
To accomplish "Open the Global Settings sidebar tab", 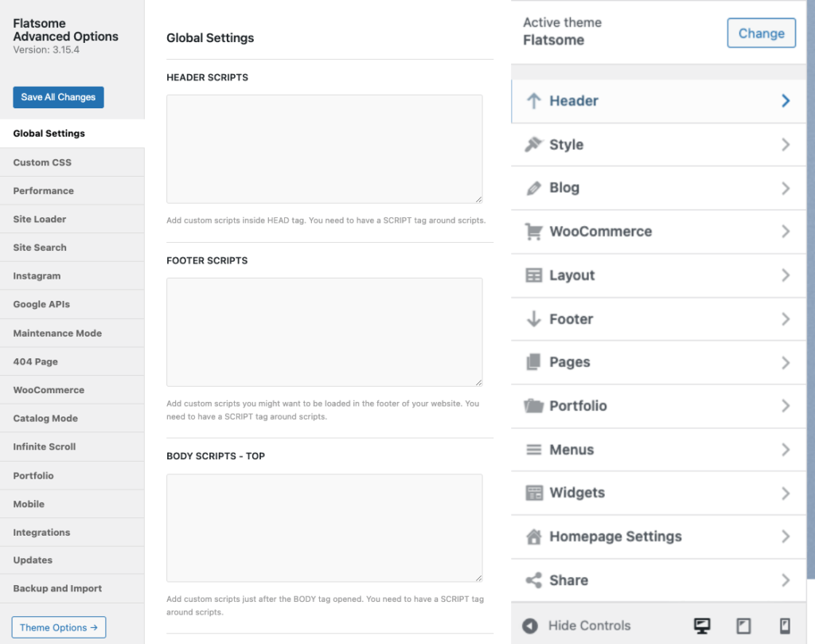I will [x=72, y=134].
